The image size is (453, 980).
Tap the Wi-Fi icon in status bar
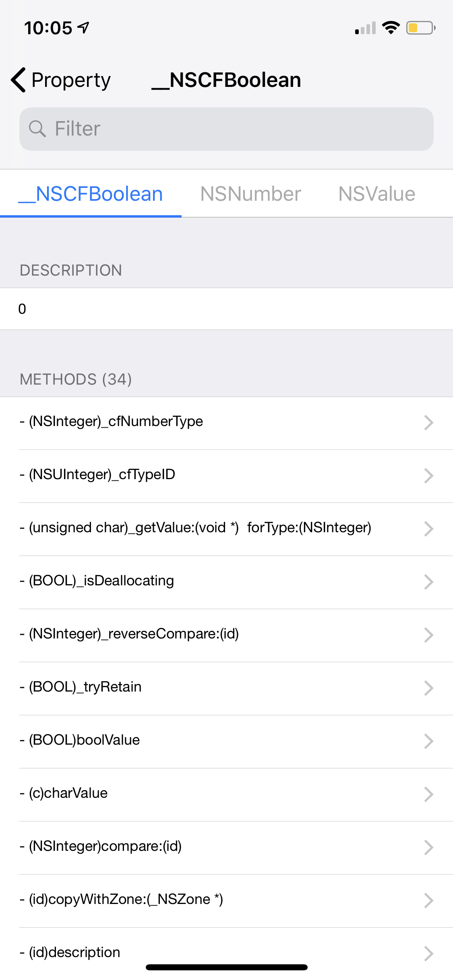[x=390, y=27]
